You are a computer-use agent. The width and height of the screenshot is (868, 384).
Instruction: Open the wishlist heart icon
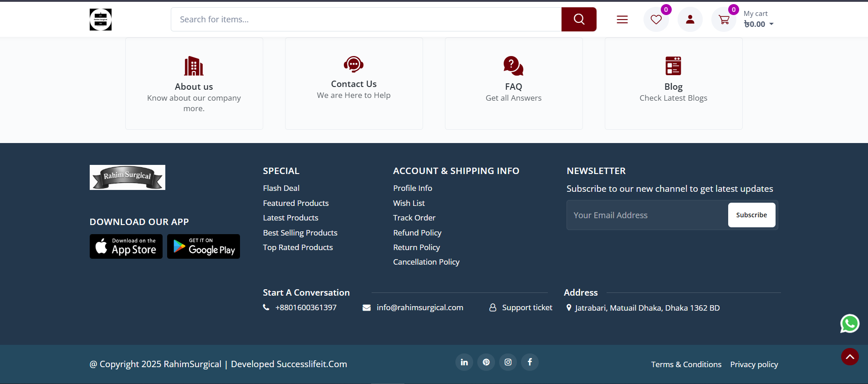[656, 20]
